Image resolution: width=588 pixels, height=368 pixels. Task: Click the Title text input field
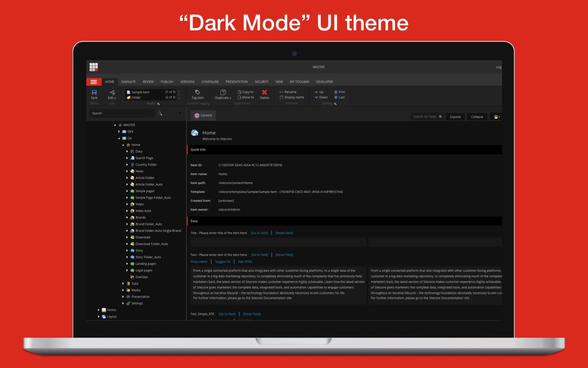coord(278,242)
